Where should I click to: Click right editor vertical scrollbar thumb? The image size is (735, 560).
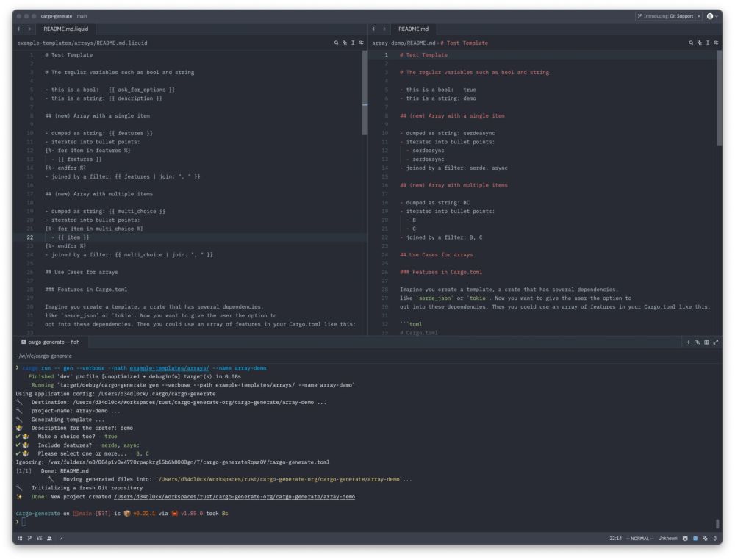pos(720,98)
